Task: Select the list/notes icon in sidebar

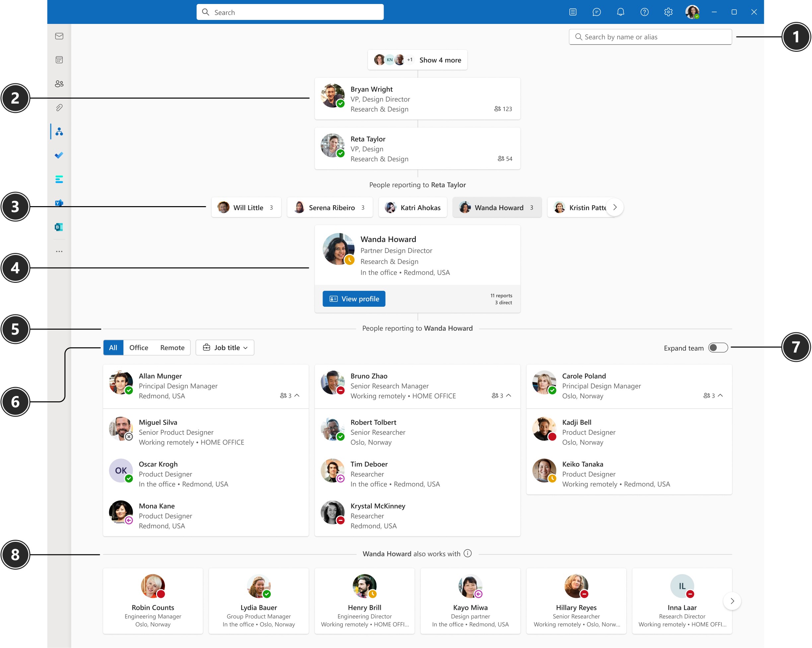Action: pyautogui.click(x=60, y=179)
